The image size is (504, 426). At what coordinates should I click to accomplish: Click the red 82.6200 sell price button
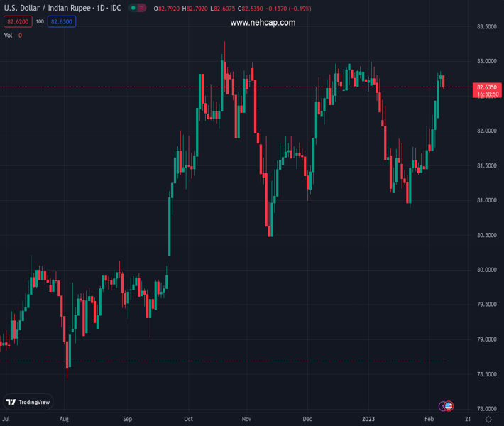pyautogui.click(x=18, y=22)
